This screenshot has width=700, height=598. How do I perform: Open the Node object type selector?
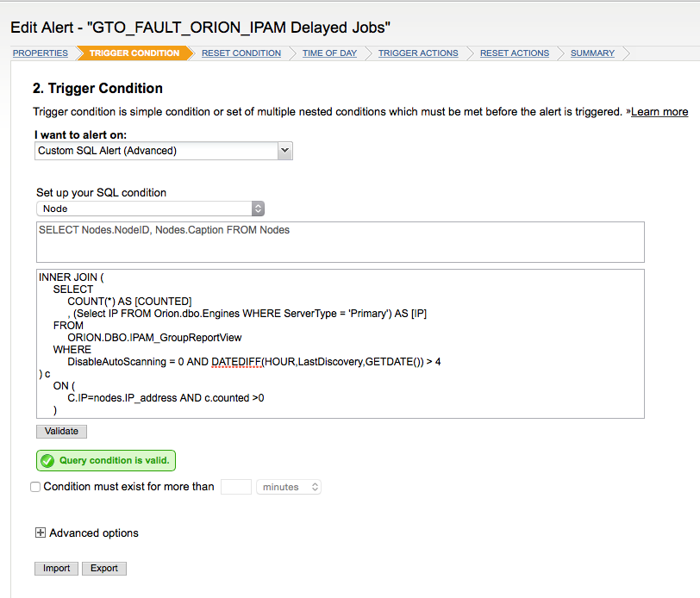[x=151, y=209]
